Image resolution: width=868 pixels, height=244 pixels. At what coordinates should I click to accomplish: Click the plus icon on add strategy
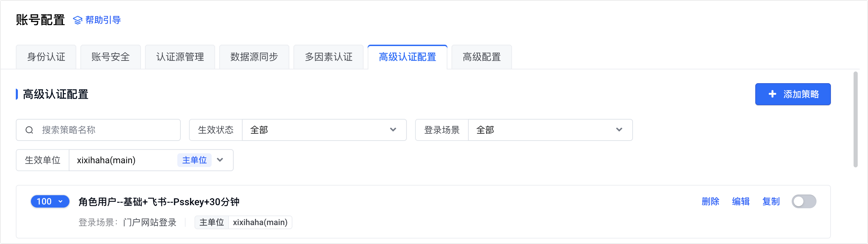click(772, 94)
